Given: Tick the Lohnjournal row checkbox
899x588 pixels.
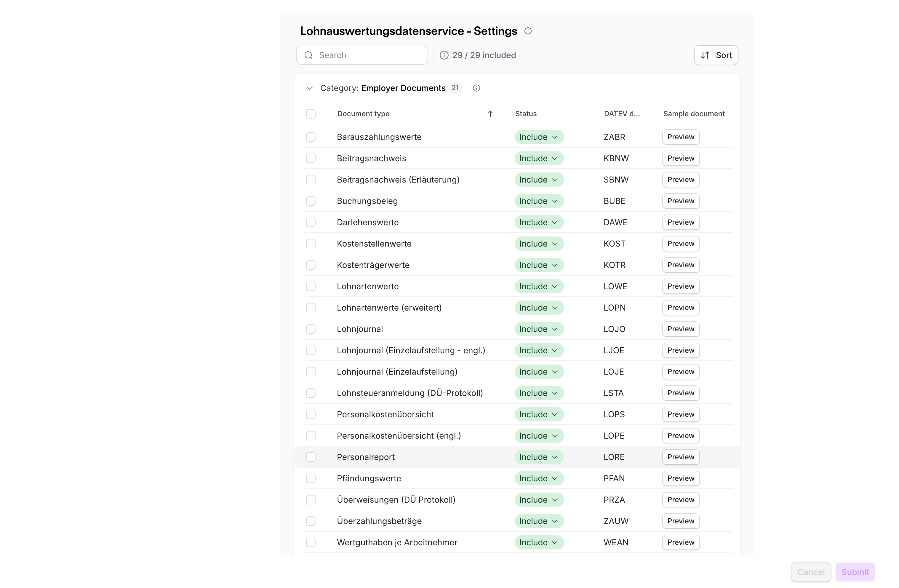Looking at the screenshot, I should click(311, 329).
